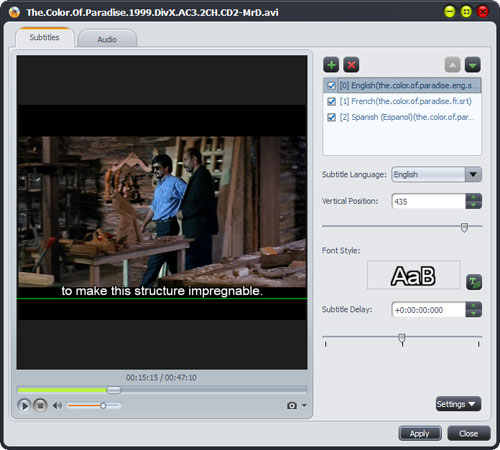The width and height of the screenshot is (500, 450).
Task: Uncheck the English subtitle checkbox
Action: click(x=331, y=86)
